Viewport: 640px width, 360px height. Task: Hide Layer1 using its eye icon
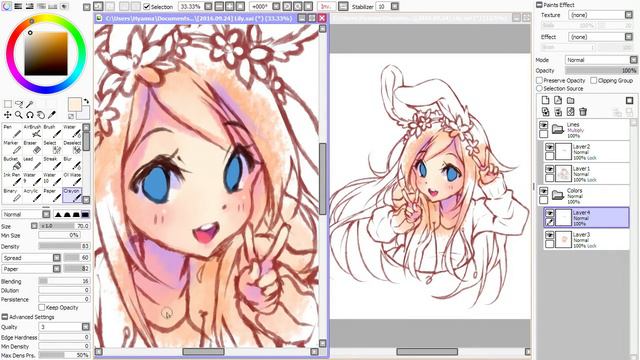[550, 169]
